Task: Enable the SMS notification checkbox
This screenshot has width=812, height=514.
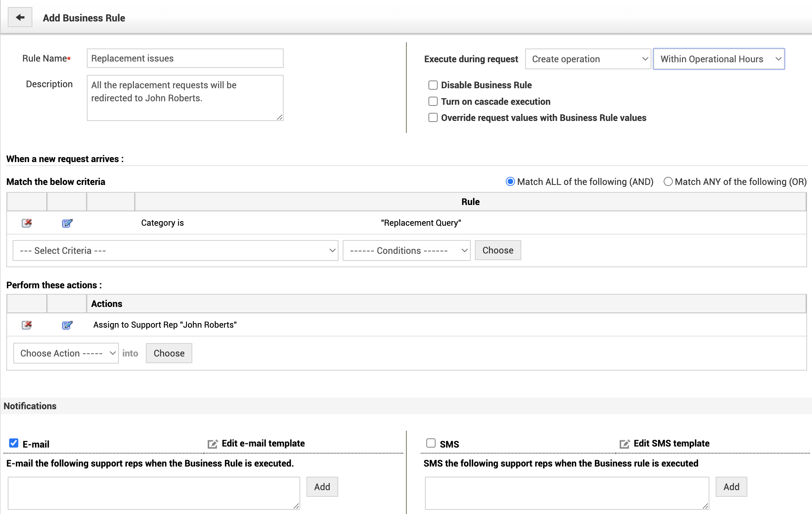Action: click(x=431, y=443)
